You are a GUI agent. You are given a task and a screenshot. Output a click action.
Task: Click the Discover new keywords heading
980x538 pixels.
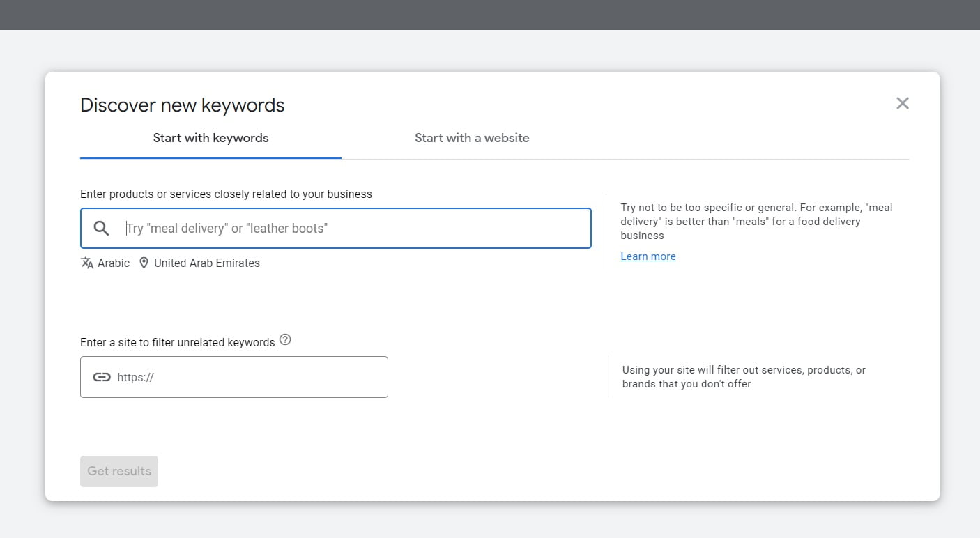(183, 105)
